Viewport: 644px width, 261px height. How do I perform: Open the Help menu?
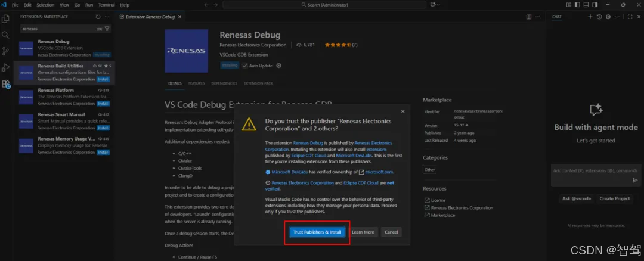pyautogui.click(x=125, y=5)
